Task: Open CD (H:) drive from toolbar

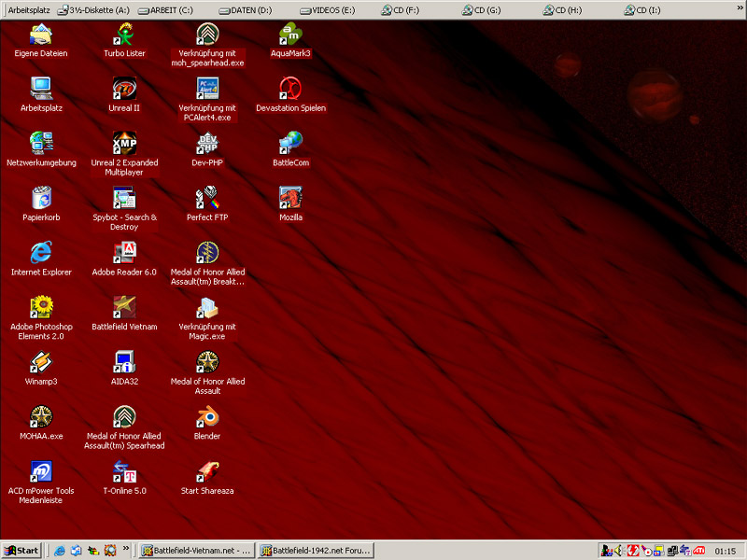Action: (562, 10)
